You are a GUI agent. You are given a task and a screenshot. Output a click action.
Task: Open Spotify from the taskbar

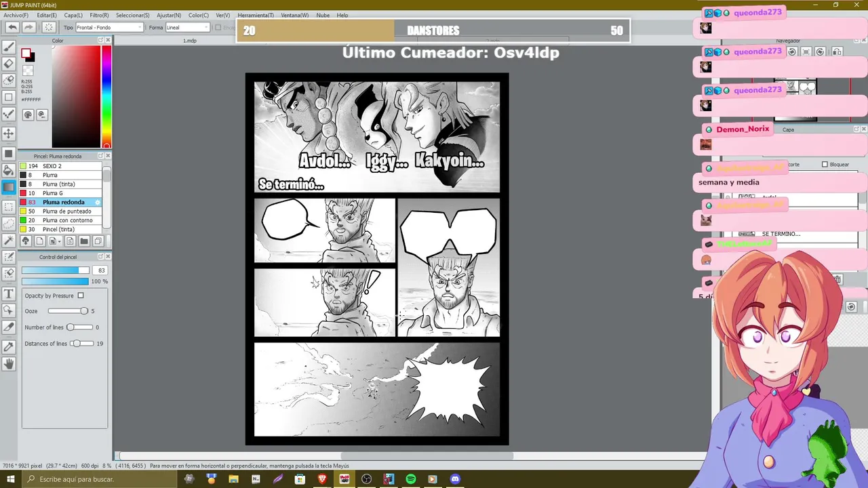tap(410, 479)
